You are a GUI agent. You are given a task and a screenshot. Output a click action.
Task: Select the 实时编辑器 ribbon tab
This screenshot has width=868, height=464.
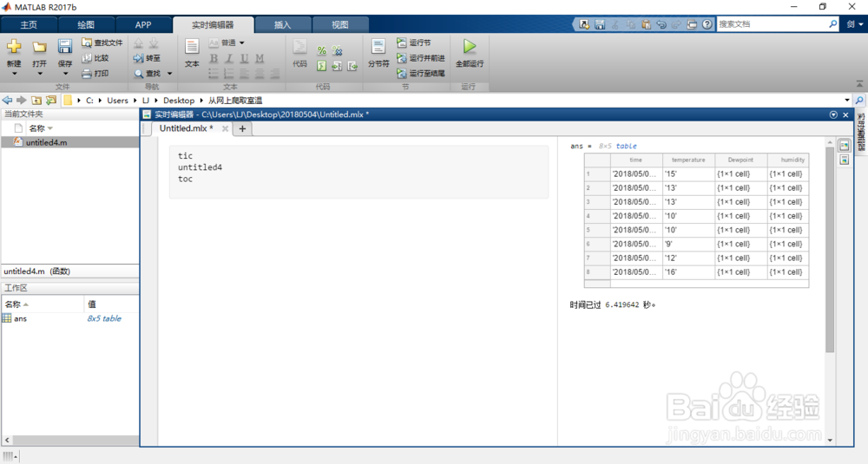pos(214,25)
